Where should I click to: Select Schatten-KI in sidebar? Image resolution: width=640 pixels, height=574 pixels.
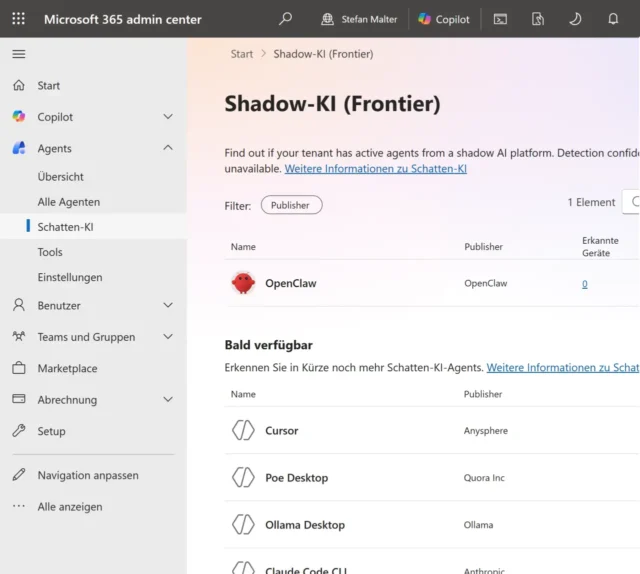(65, 227)
